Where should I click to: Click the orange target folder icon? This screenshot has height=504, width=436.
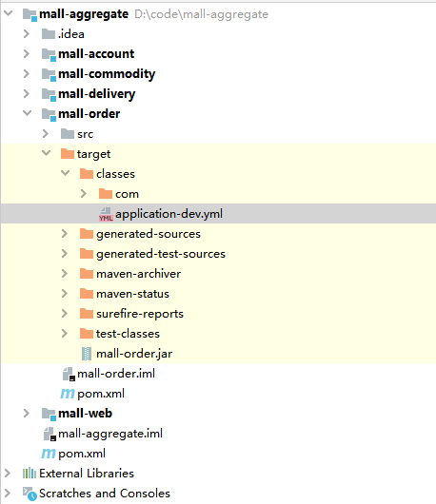tap(68, 154)
